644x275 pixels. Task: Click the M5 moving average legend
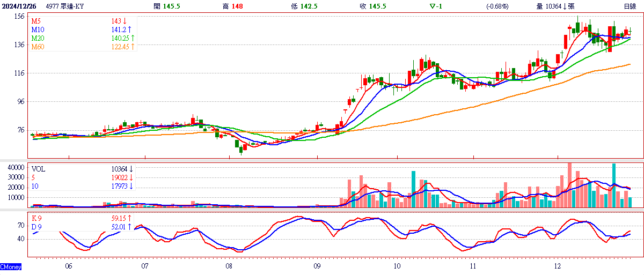point(36,21)
